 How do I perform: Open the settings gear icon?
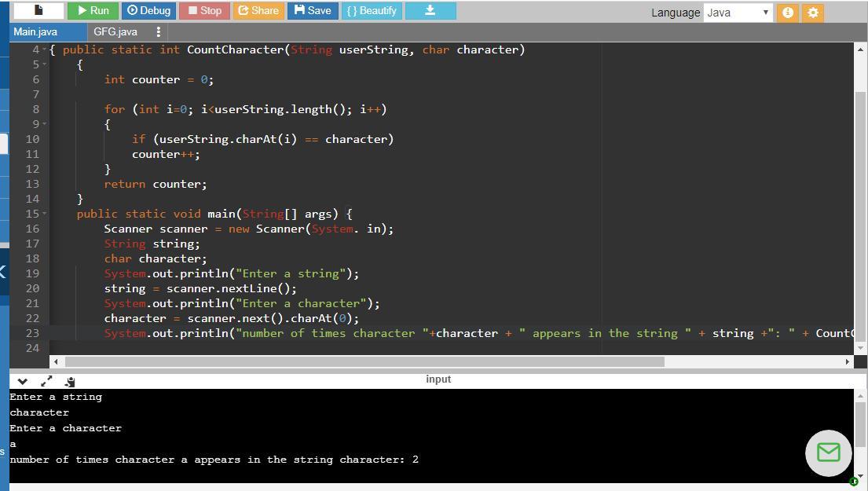tap(813, 13)
